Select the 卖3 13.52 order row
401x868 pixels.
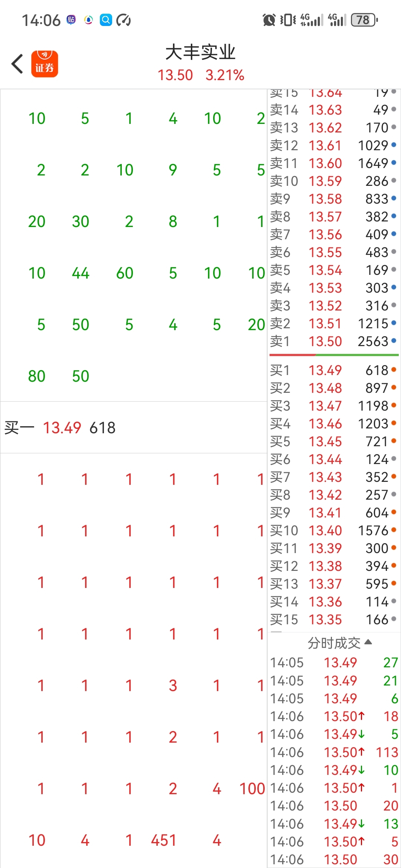333,306
